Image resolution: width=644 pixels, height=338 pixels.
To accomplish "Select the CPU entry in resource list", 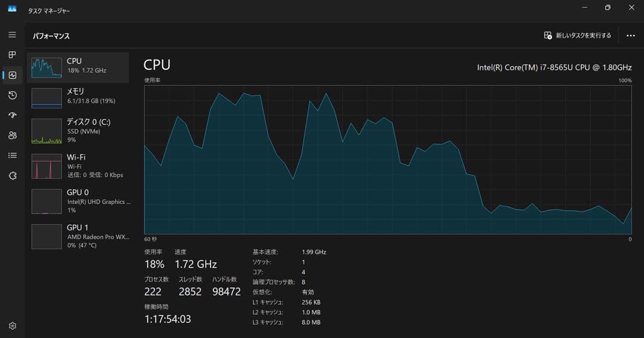I will coord(78,67).
